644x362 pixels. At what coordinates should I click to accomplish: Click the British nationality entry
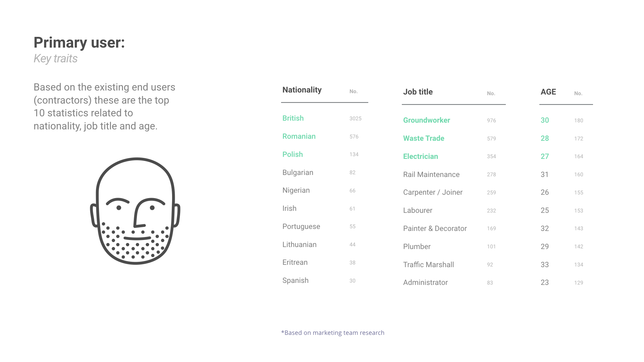pyautogui.click(x=293, y=118)
